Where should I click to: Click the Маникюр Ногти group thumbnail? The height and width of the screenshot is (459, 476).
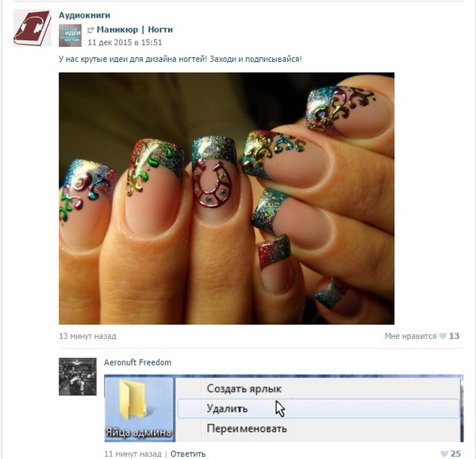[x=70, y=36]
